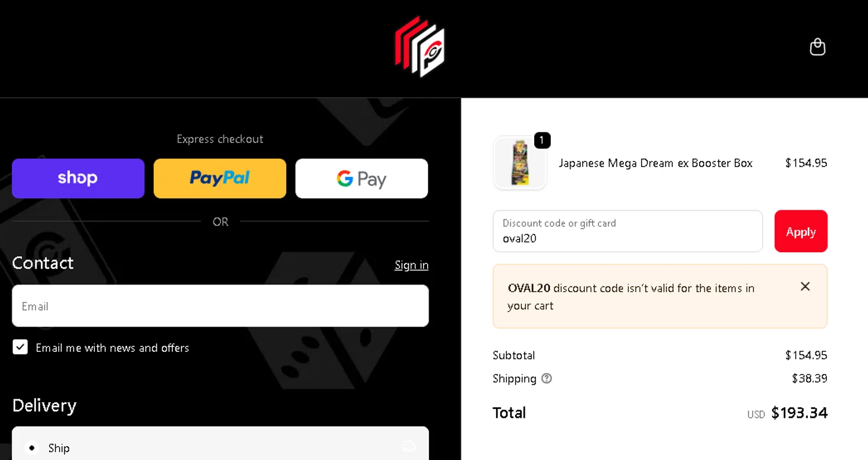Choose Google Pay express checkout

[x=362, y=178]
